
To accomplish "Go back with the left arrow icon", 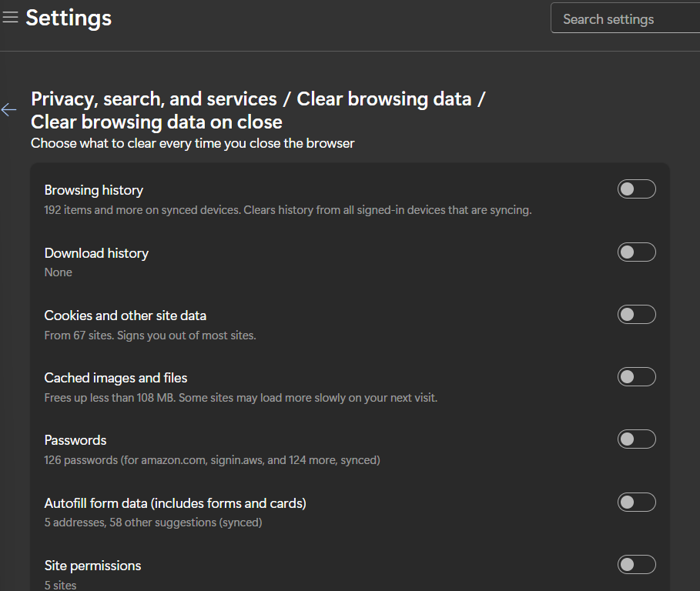I will point(9,110).
